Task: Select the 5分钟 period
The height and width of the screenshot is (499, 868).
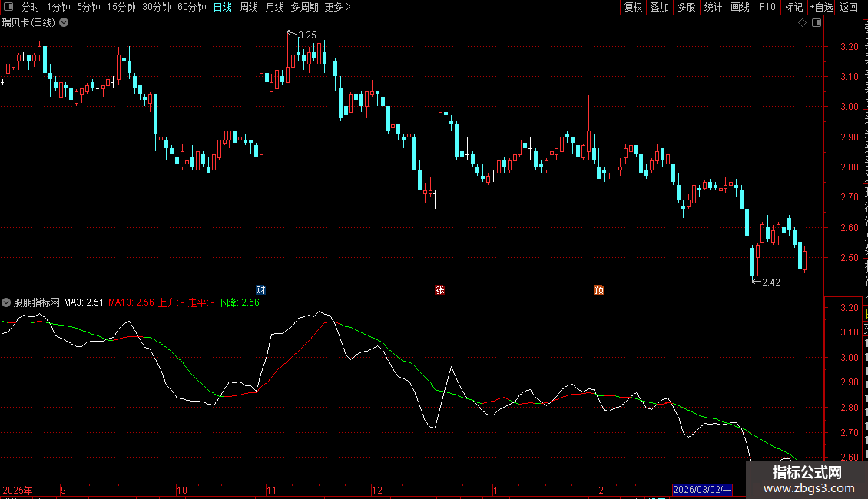Action: [88, 7]
